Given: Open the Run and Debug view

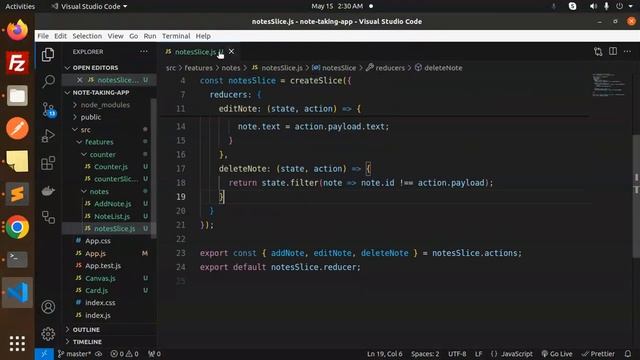Looking at the screenshot, I should (x=48, y=136).
